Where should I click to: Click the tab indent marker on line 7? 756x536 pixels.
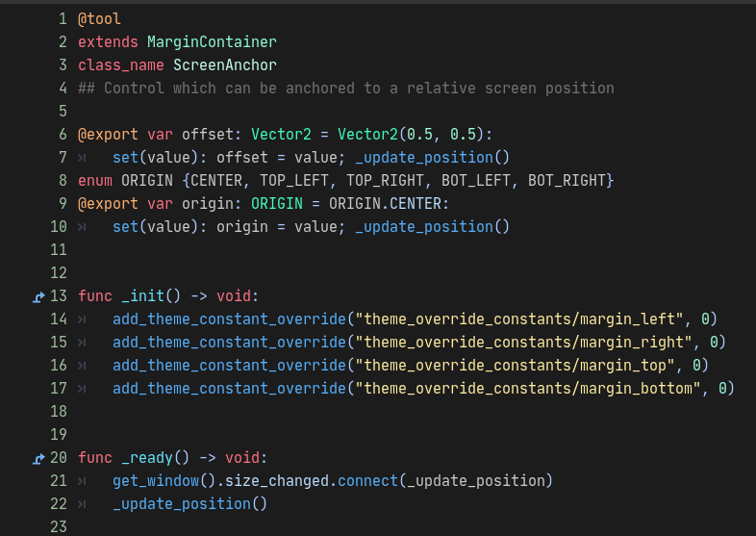tap(82, 158)
